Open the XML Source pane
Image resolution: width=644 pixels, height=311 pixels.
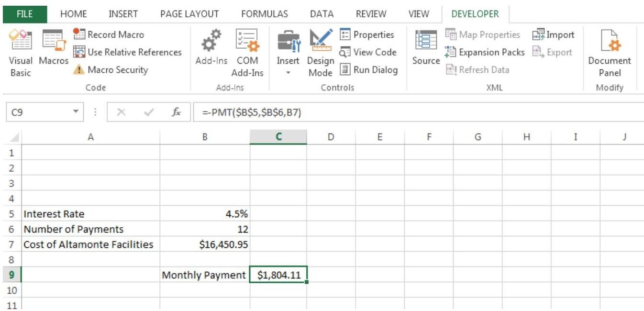click(x=426, y=48)
